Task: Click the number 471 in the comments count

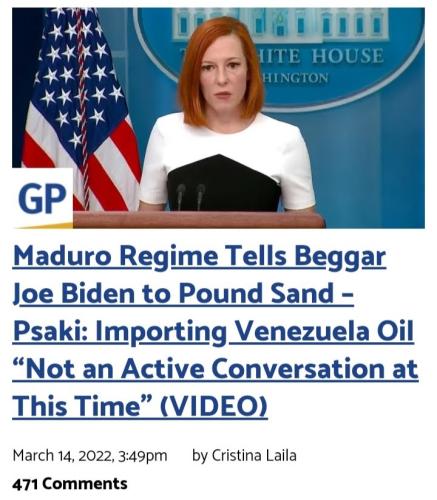Action: (x=25, y=484)
